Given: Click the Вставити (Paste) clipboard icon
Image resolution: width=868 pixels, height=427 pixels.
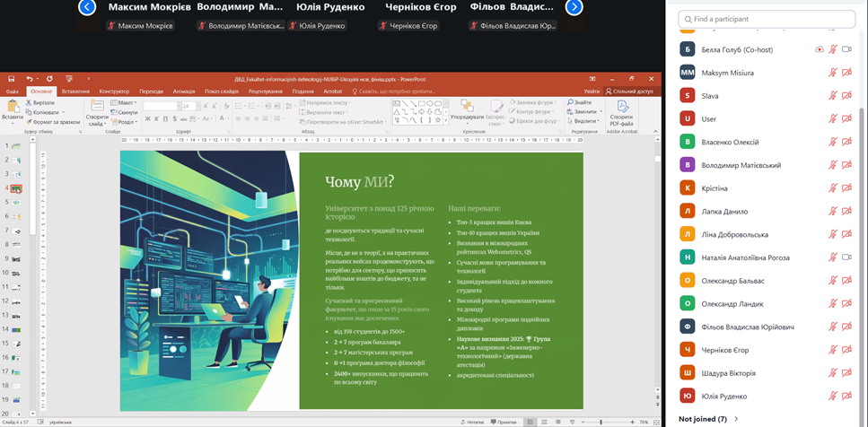Looking at the screenshot, I should (x=13, y=108).
